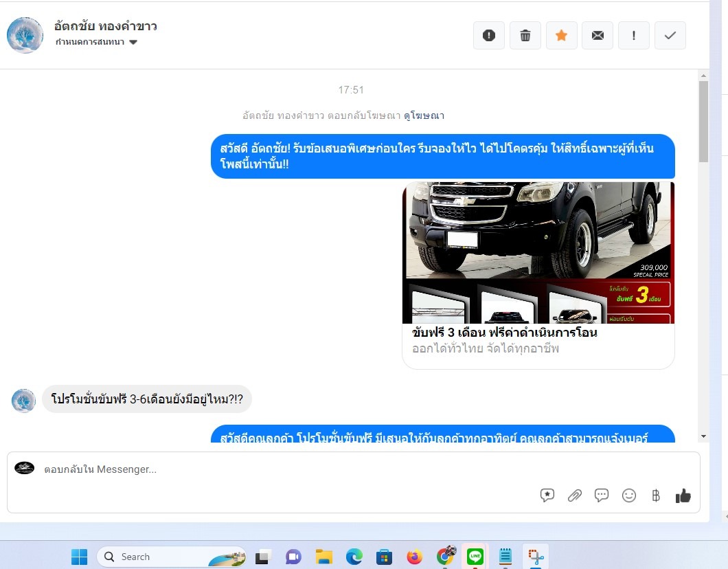Click the Baht payment request icon

click(x=656, y=495)
